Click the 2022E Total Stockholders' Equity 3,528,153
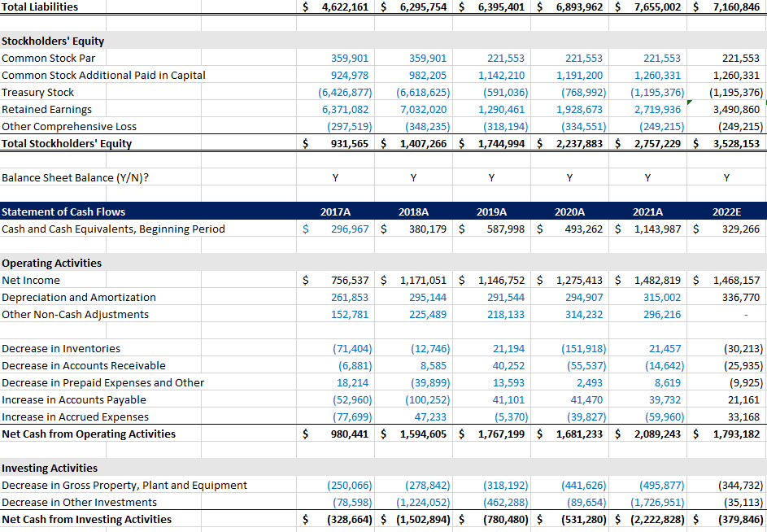This screenshot has width=767, height=532. [x=736, y=144]
